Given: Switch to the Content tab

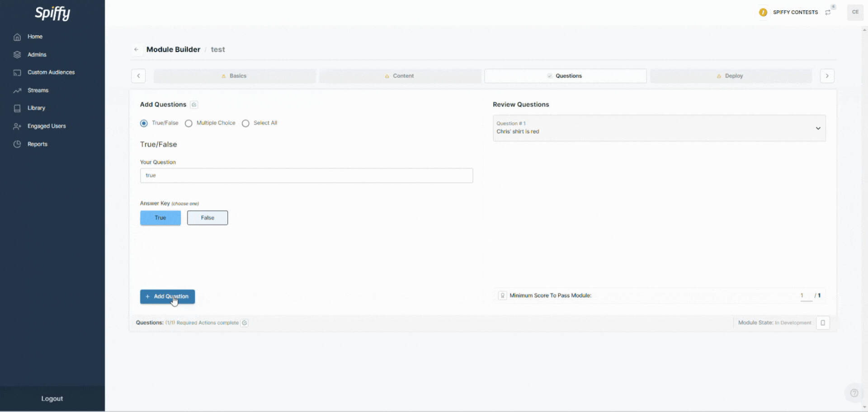Looking at the screenshot, I should click(x=400, y=76).
